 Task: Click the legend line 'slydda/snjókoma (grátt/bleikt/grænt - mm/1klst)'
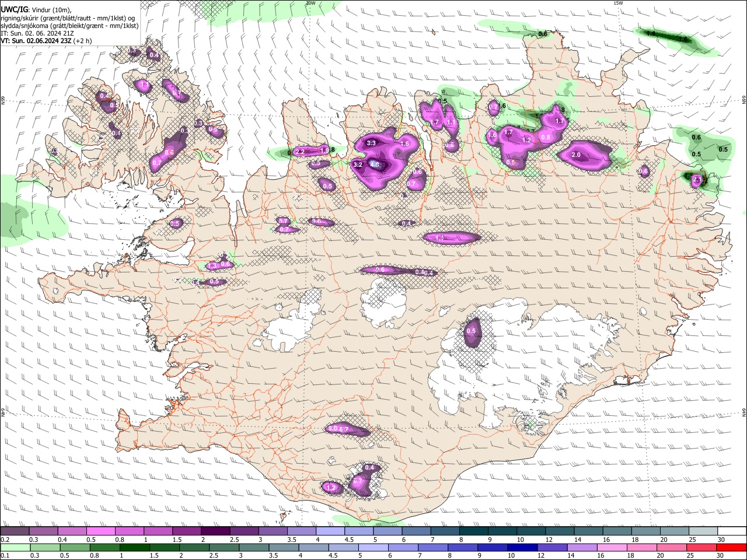pyautogui.click(x=69, y=26)
